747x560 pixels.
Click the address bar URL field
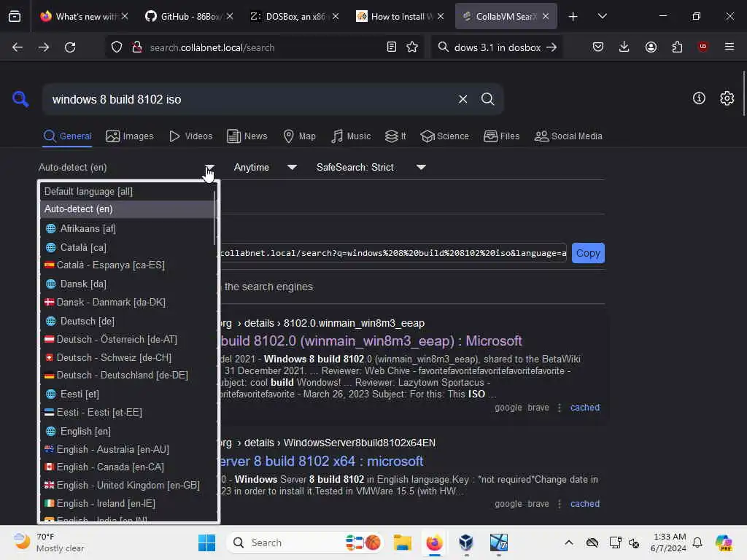[264, 47]
